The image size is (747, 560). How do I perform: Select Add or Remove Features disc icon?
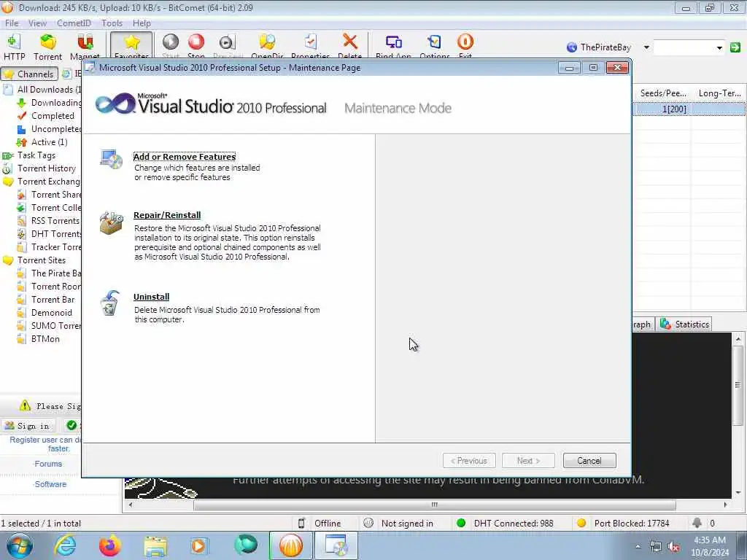[x=112, y=160]
